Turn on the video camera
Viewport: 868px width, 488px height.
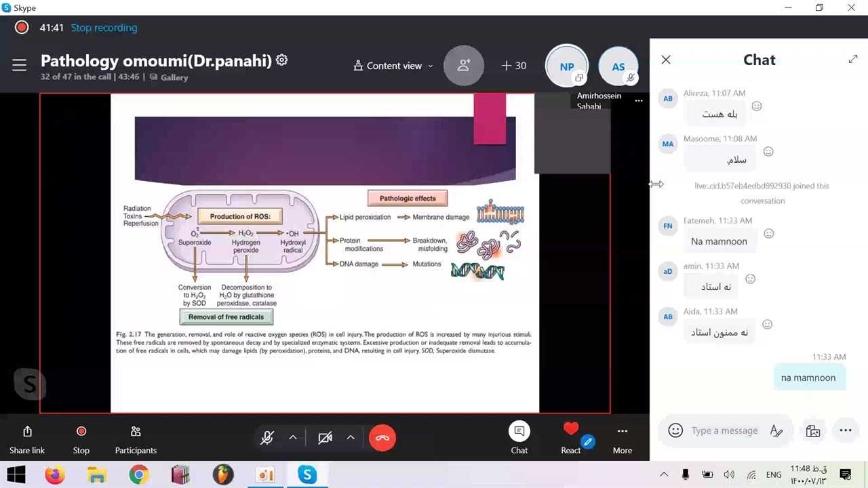[x=325, y=438]
